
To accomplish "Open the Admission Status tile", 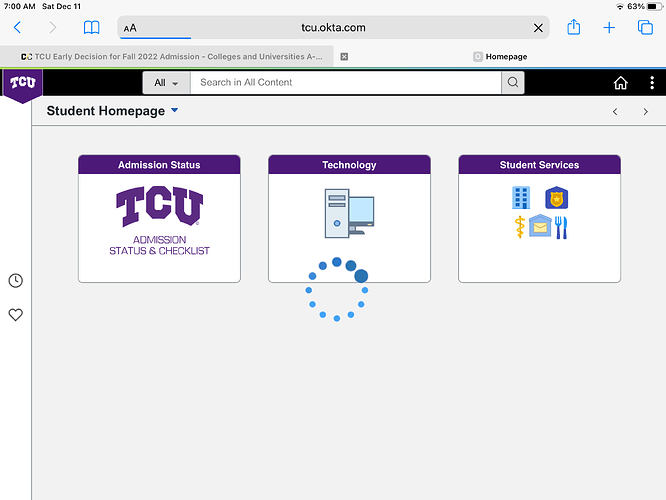I will (x=159, y=219).
